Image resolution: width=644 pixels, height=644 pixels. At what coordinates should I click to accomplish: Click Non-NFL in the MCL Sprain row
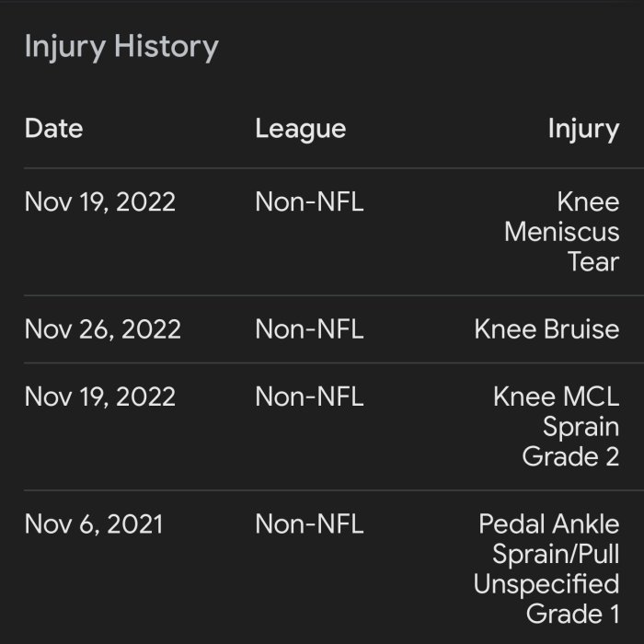(x=309, y=397)
